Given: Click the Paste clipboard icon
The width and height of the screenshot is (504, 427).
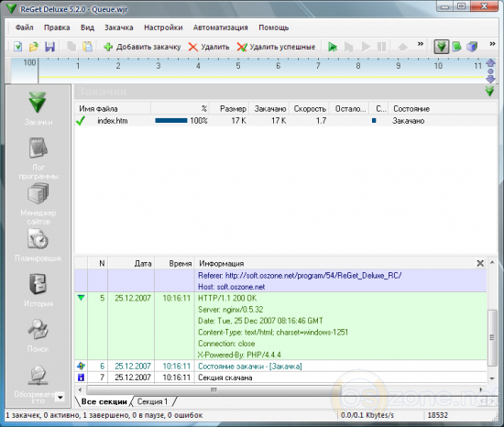Looking at the screenshot, I should (87, 47).
